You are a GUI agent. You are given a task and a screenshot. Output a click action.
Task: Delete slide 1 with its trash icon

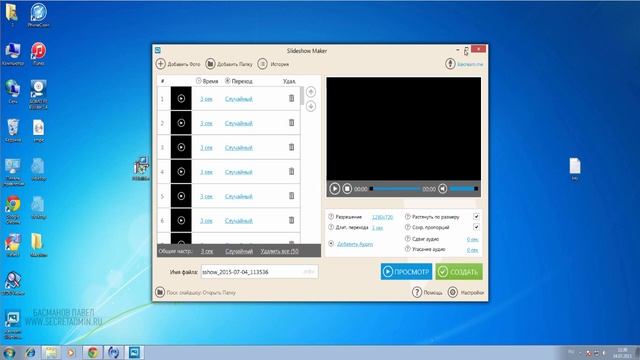291,98
